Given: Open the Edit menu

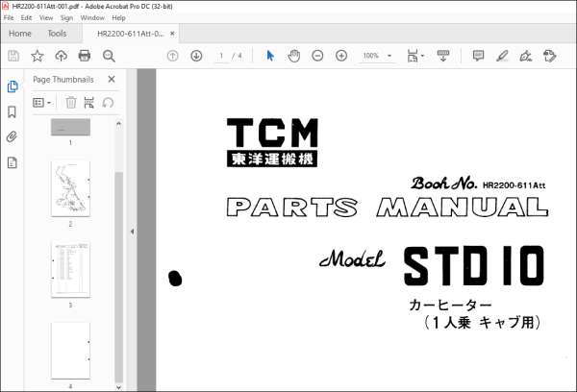Looking at the screenshot, I should [26, 17].
